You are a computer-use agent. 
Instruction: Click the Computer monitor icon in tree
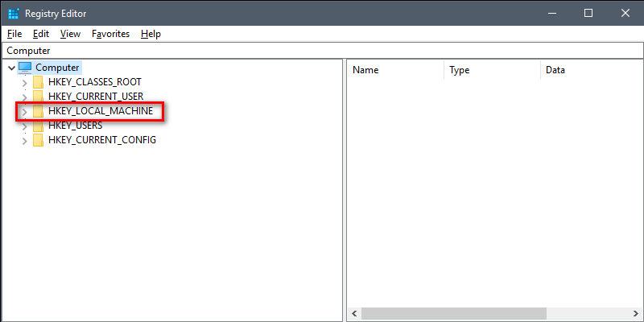point(25,68)
